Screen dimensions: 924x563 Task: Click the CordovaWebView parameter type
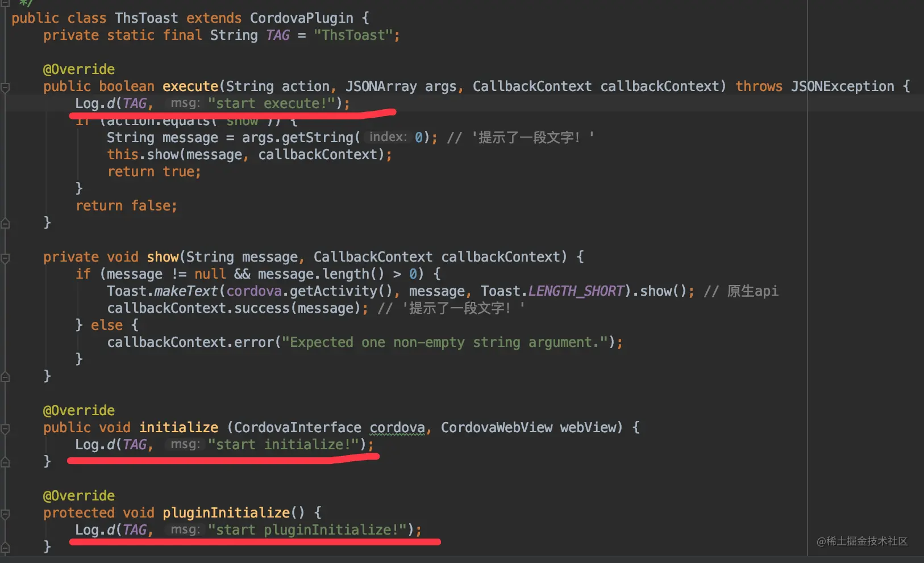pos(497,428)
